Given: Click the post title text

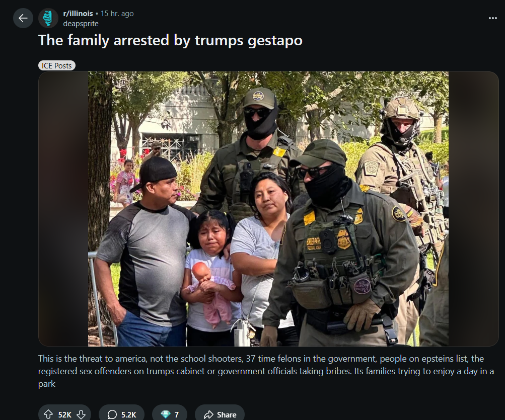Looking at the screenshot, I should click(x=170, y=41).
